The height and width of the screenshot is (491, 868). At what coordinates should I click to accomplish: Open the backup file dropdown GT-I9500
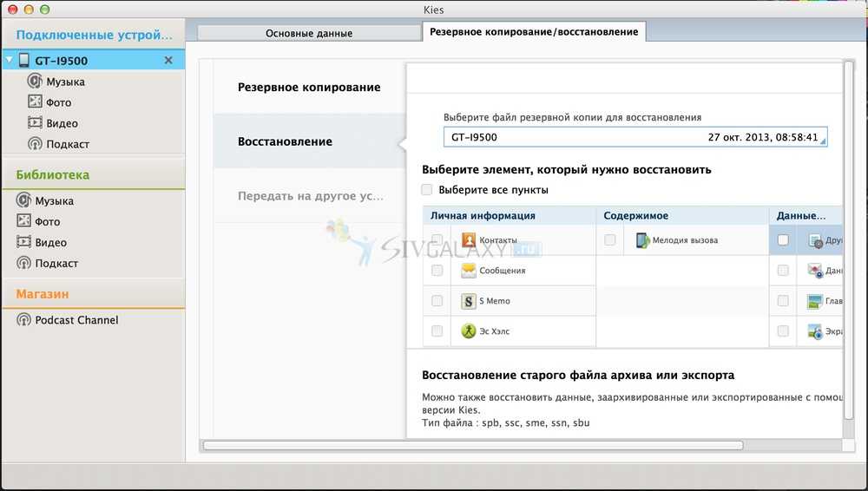click(x=635, y=138)
